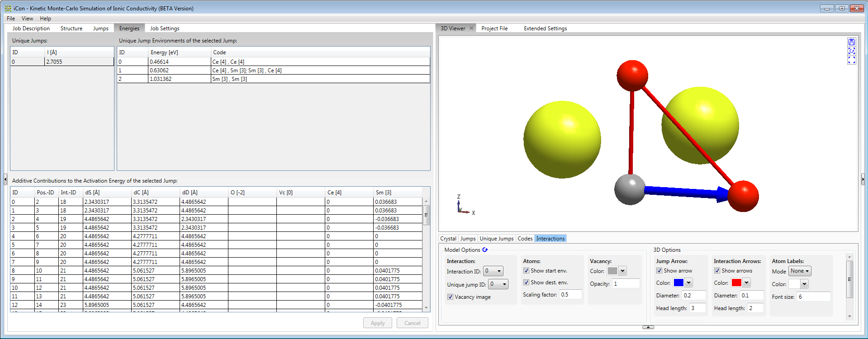
Task: Click the refresh icon next to Model Options
Action: 485,250
